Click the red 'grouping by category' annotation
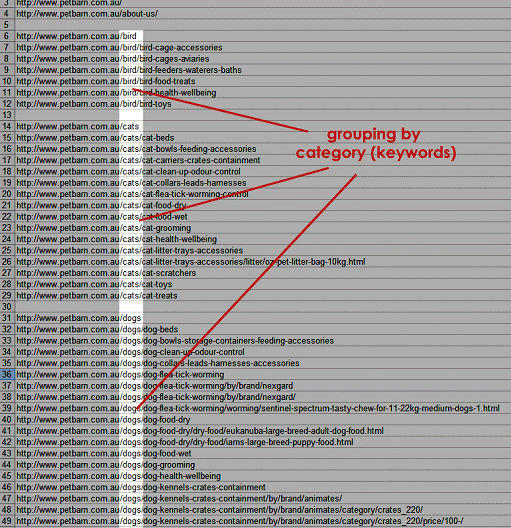Viewport: 511px width, 528px height. coord(376,144)
